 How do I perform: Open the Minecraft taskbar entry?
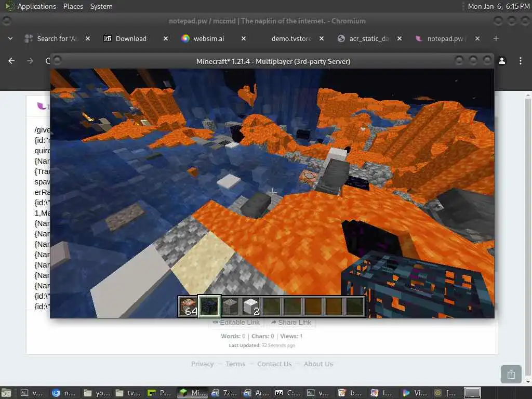click(193, 393)
